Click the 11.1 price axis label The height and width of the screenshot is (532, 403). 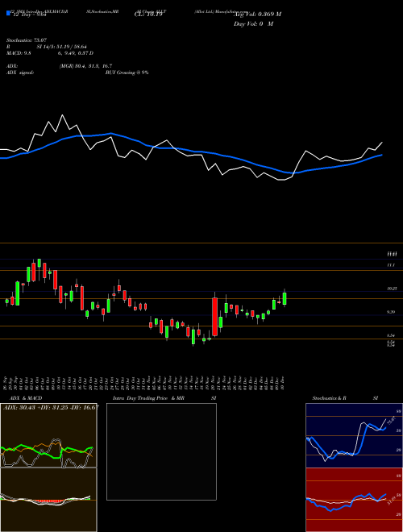tap(390, 265)
